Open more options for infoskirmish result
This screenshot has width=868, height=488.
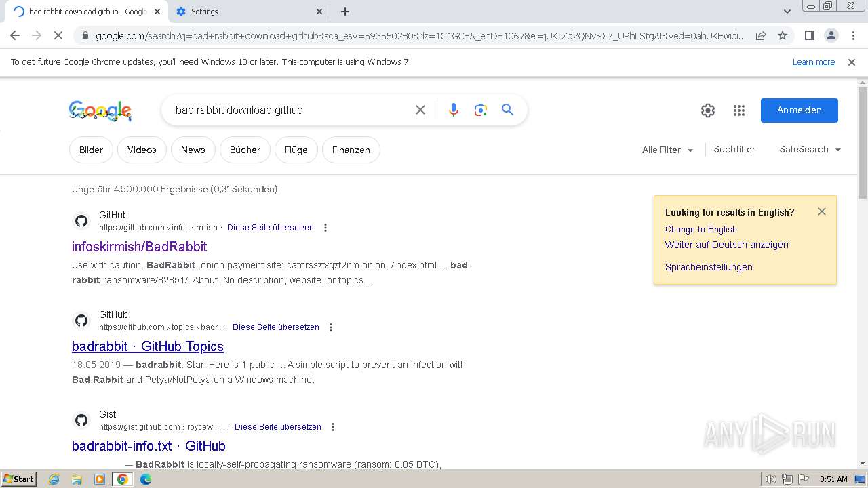click(325, 228)
